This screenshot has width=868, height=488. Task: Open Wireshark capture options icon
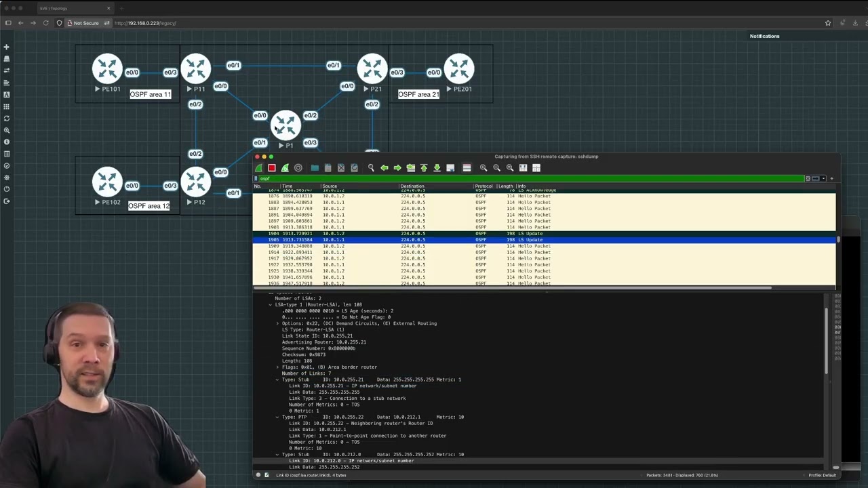[x=298, y=168]
